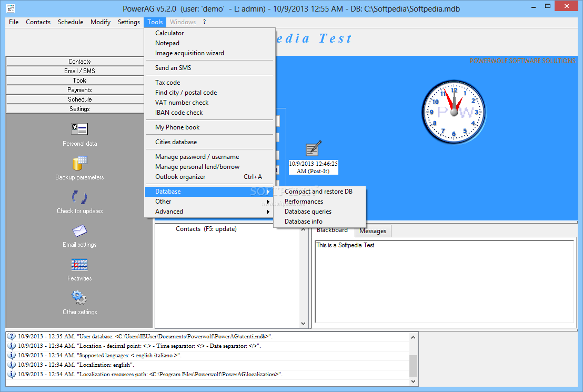Select Calculator from Tools menu

tap(209, 33)
